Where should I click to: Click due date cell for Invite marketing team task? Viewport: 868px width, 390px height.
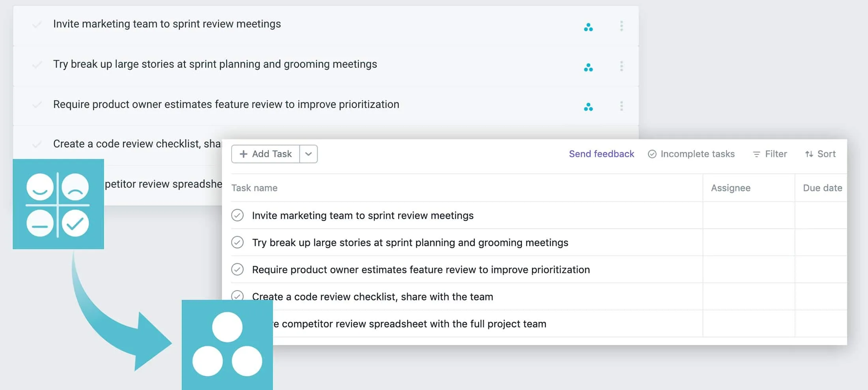point(821,215)
